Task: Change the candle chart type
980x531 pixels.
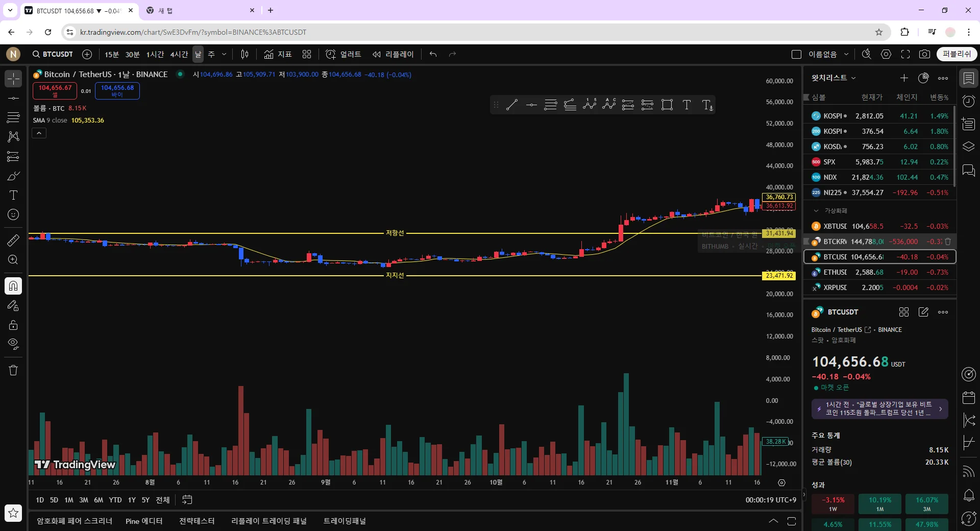Action: click(245, 54)
